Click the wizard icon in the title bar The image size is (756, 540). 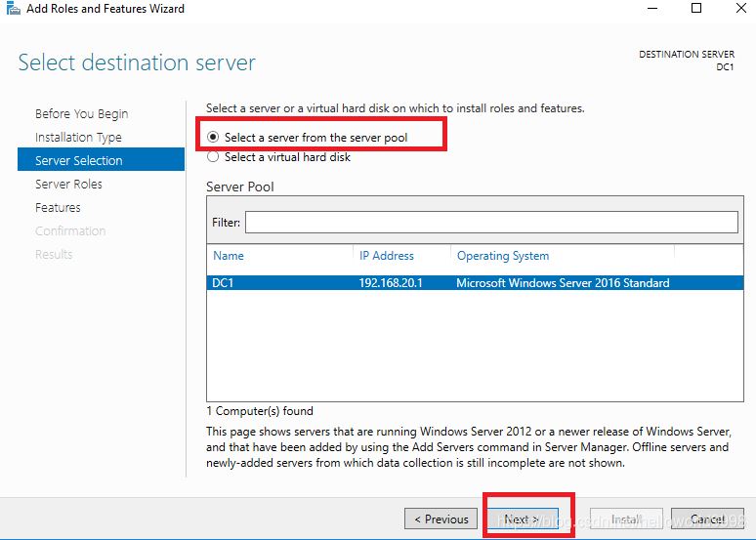[x=12, y=9]
